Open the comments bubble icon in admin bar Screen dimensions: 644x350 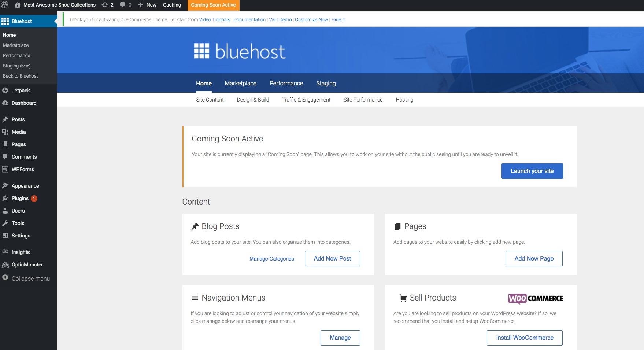click(123, 5)
